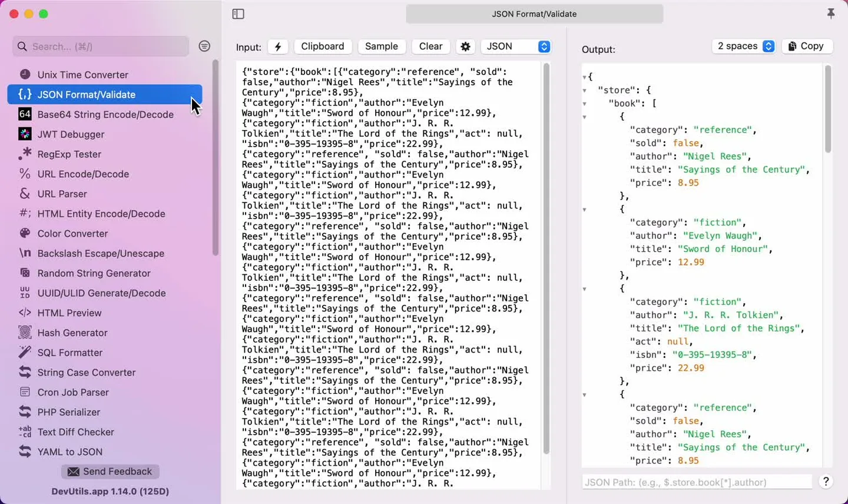Collapse the root JSON object triangle
The width and height of the screenshot is (848, 504).
tap(584, 77)
